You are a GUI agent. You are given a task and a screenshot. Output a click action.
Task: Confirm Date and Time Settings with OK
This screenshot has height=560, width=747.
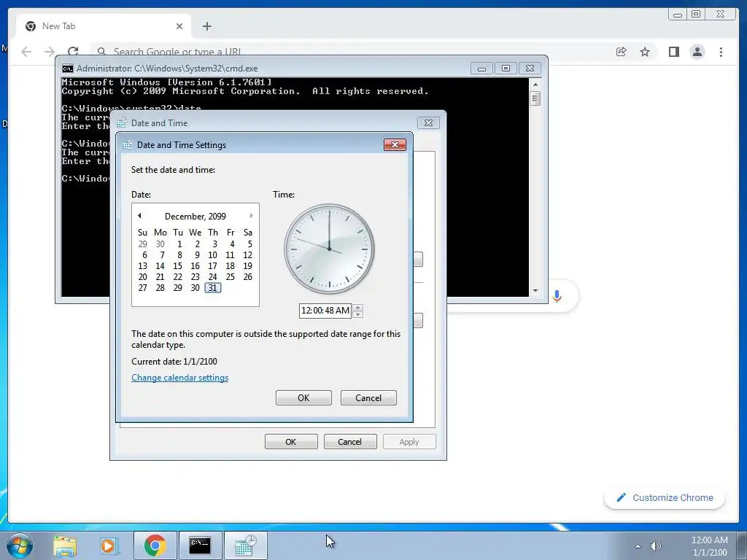coord(303,398)
